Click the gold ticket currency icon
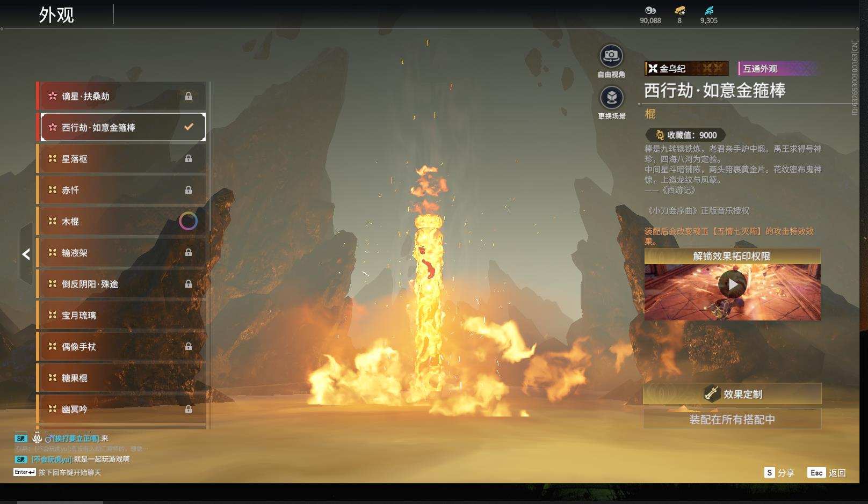Viewport: 868px width, 504px height. (679, 10)
